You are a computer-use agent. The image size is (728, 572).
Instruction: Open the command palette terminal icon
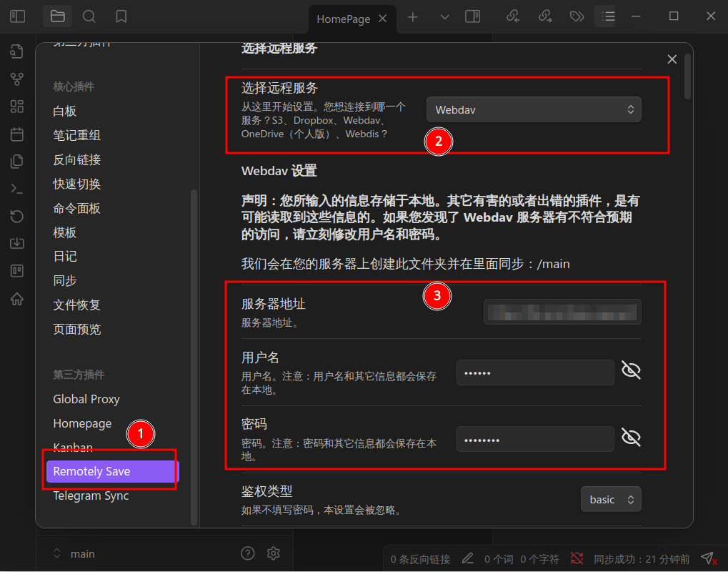coord(17,189)
